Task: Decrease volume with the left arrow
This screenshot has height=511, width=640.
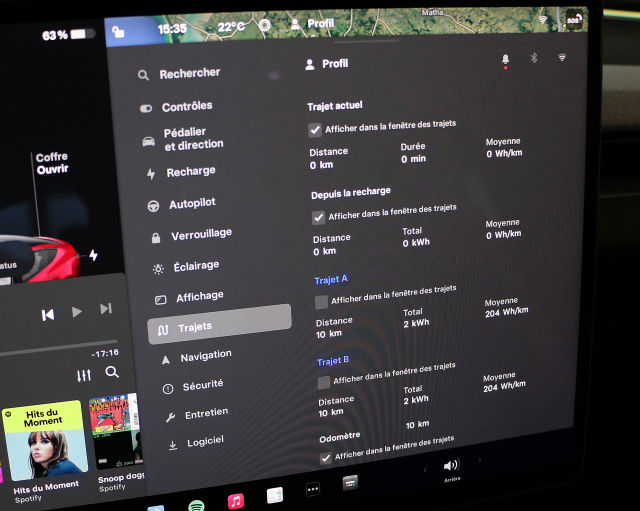Action: (425, 468)
